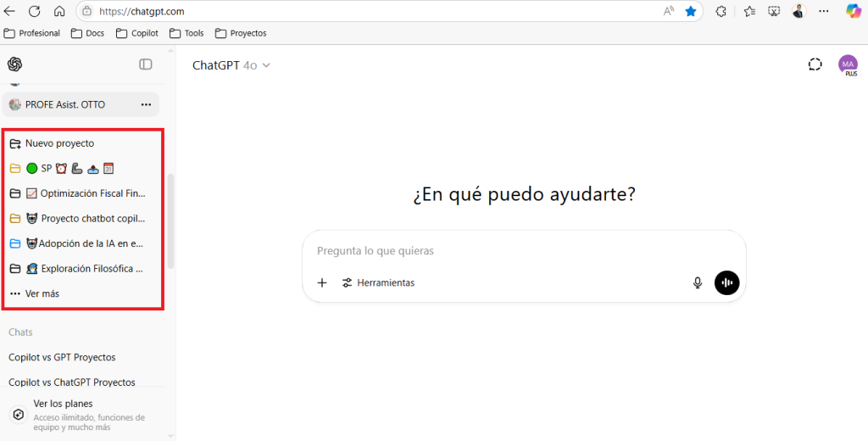Open the Herramientas tools menu
The image size is (868, 441).
(x=378, y=282)
